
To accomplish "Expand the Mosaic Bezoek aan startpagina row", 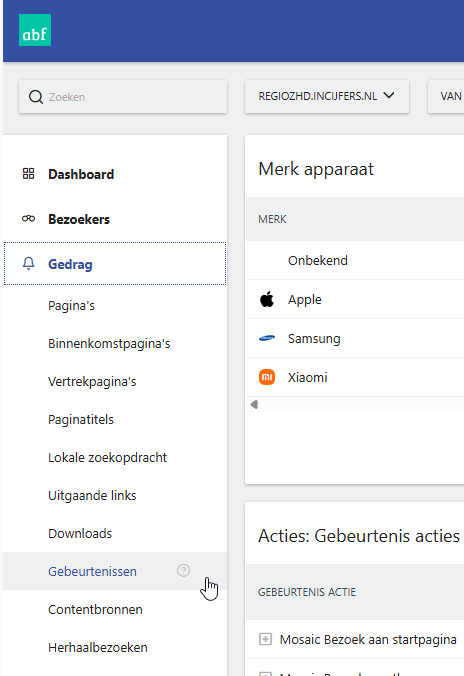I will (265, 639).
